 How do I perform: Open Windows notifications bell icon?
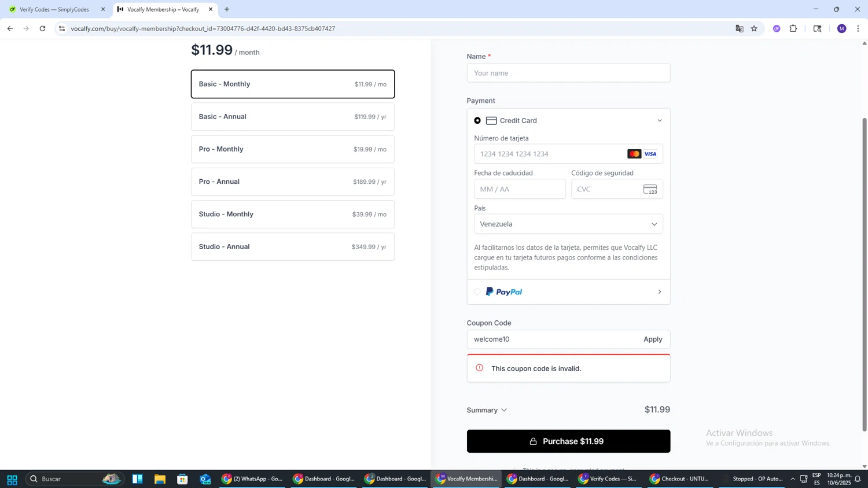(858, 479)
